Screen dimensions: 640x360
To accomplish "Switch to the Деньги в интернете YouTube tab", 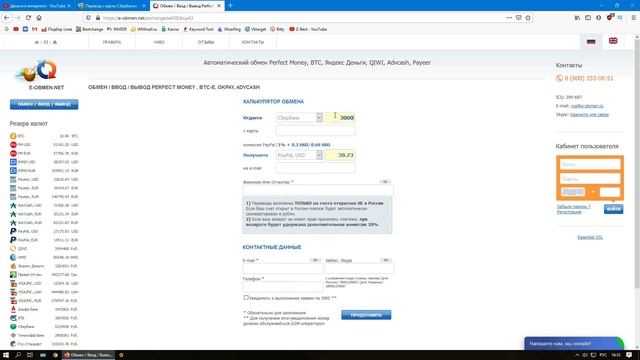I will [x=37, y=6].
